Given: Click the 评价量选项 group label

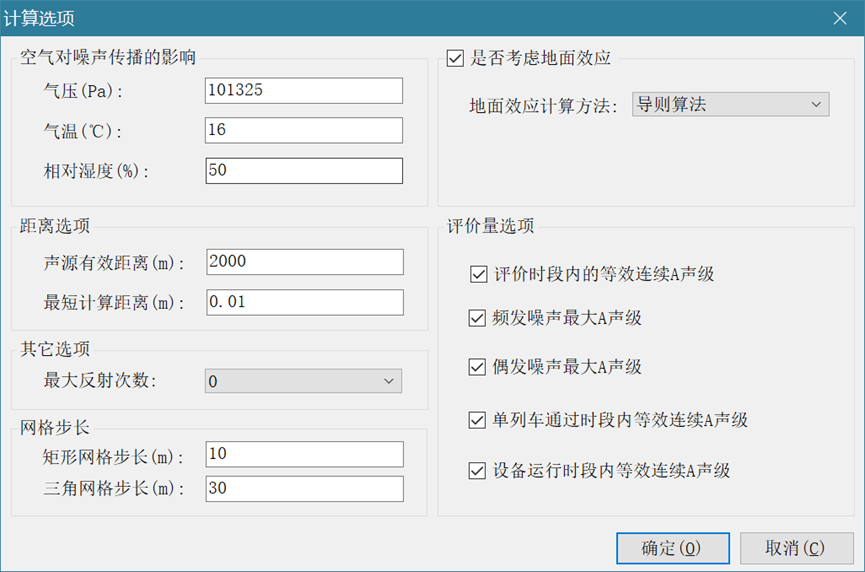Looking at the screenshot, I should click(x=490, y=226).
